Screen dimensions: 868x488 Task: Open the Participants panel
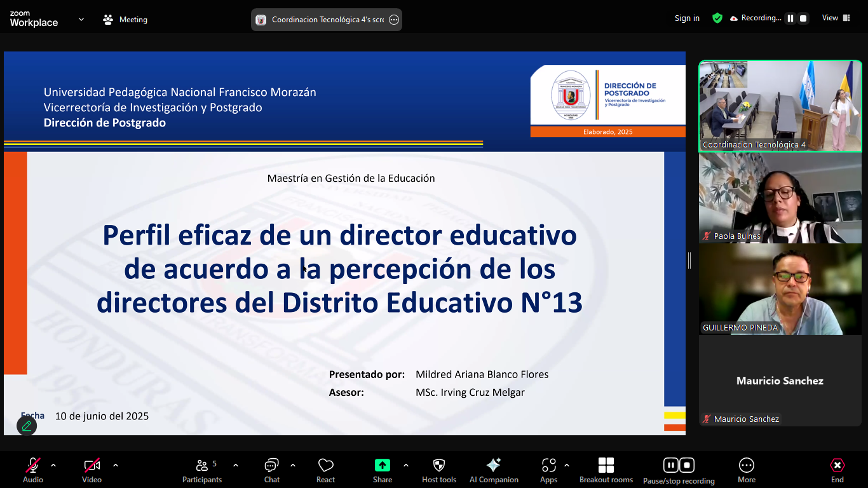(x=202, y=470)
